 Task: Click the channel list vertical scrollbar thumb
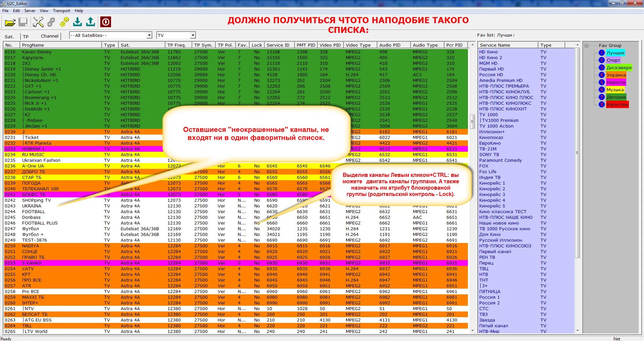point(472,121)
